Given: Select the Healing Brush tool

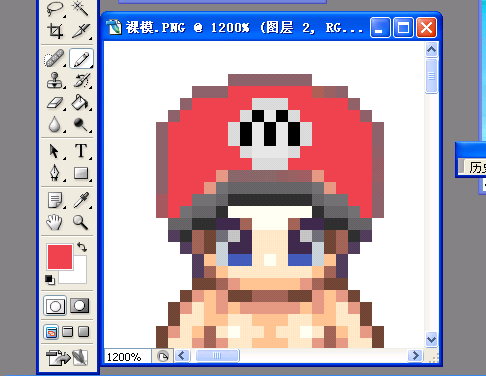Looking at the screenshot, I should tap(55, 58).
